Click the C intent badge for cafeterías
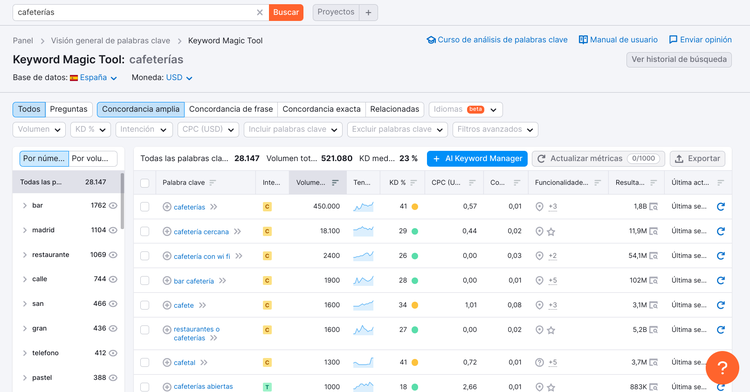750x392 pixels. (x=267, y=207)
